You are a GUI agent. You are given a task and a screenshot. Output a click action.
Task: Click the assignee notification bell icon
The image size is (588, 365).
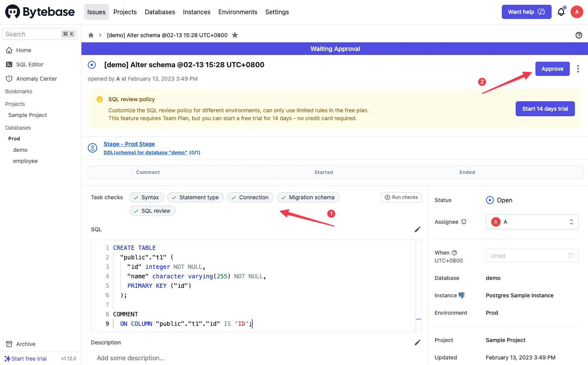coord(464,222)
